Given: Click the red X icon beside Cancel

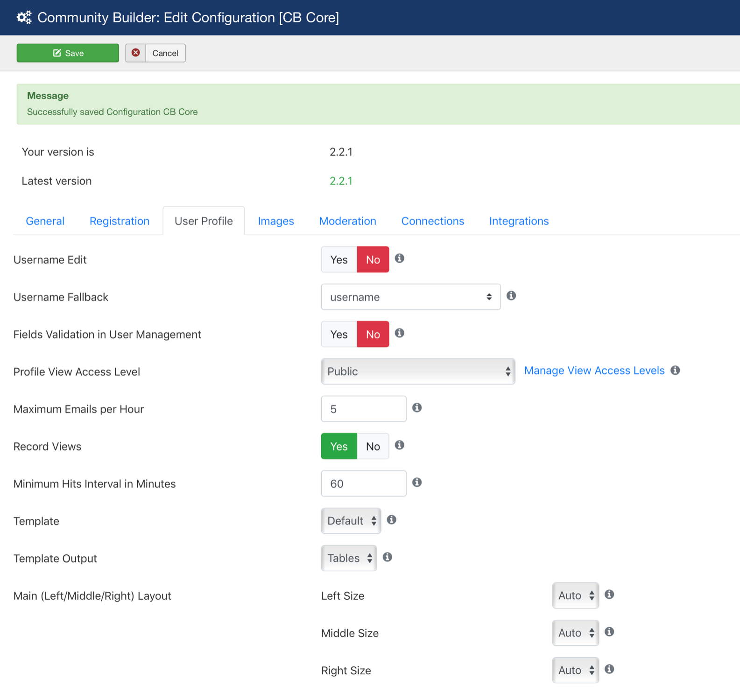Looking at the screenshot, I should 136,53.
